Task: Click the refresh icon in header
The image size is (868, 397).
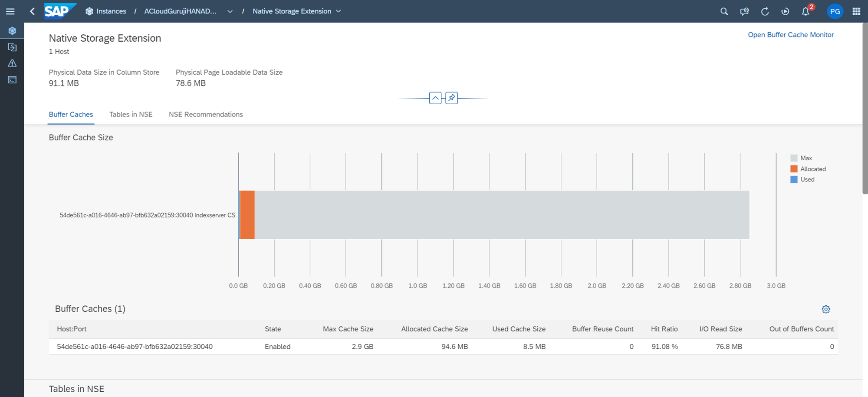Action: point(765,11)
